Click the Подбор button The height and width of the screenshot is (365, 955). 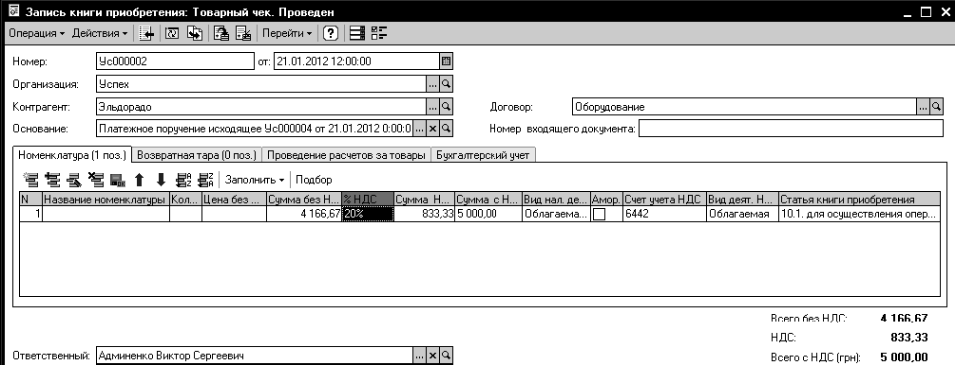314,180
